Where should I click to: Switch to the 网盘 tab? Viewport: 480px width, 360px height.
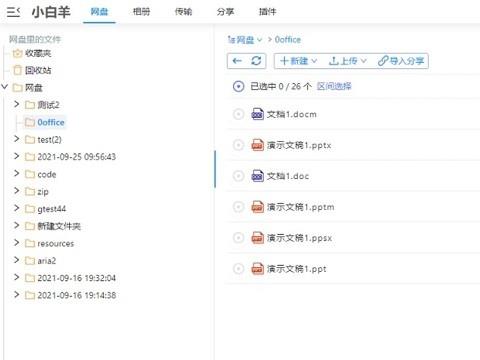tap(99, 12)
